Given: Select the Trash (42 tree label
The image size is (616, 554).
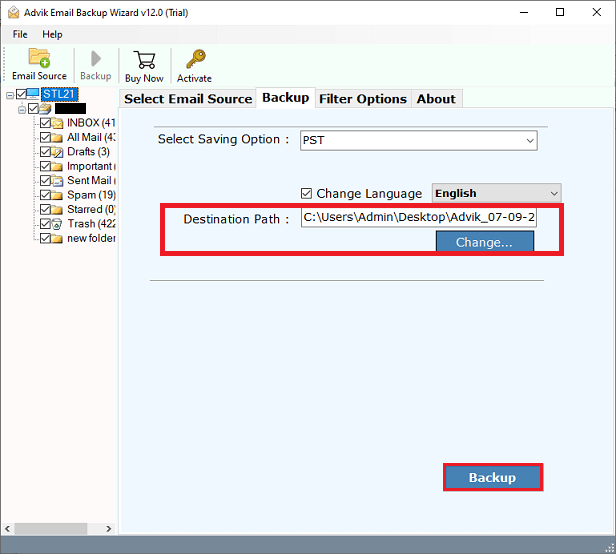Looking at the screenshot, I should [91, 224].
